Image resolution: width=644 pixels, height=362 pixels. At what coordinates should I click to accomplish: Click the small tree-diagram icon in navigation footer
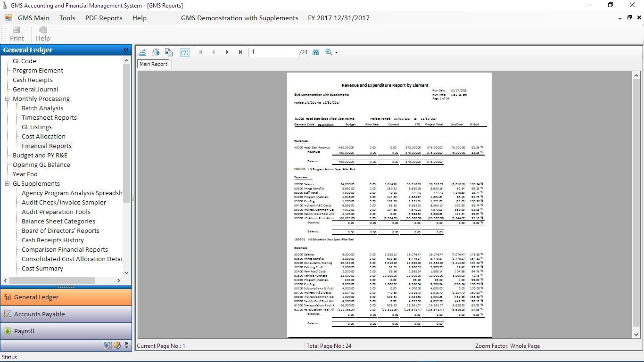[x=108, y=346]
